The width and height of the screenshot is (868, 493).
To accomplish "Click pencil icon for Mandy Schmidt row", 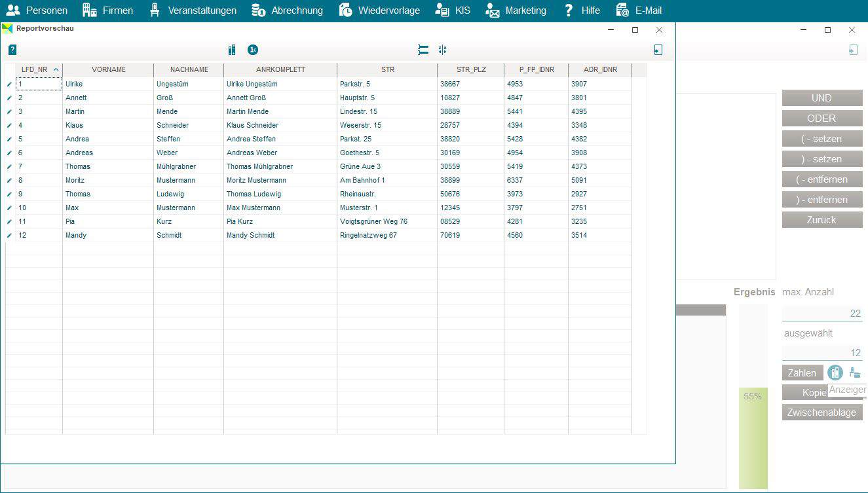I will pyautogui.click(x=9, y=236).
